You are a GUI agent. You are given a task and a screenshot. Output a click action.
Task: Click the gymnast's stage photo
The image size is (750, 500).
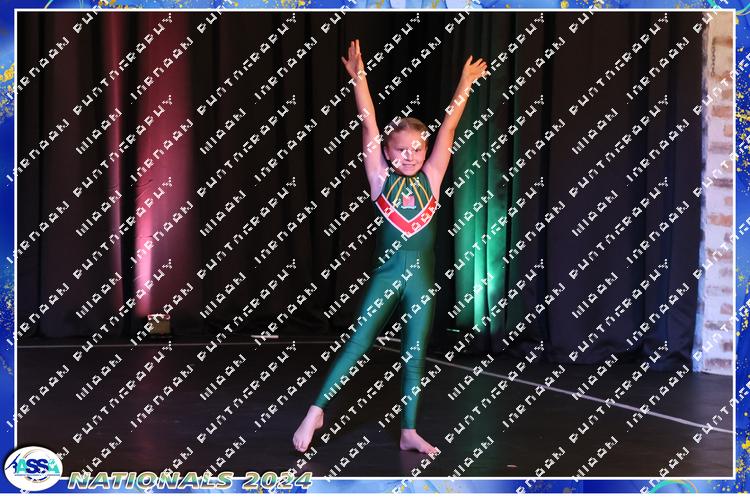click(x=375, y=244)
